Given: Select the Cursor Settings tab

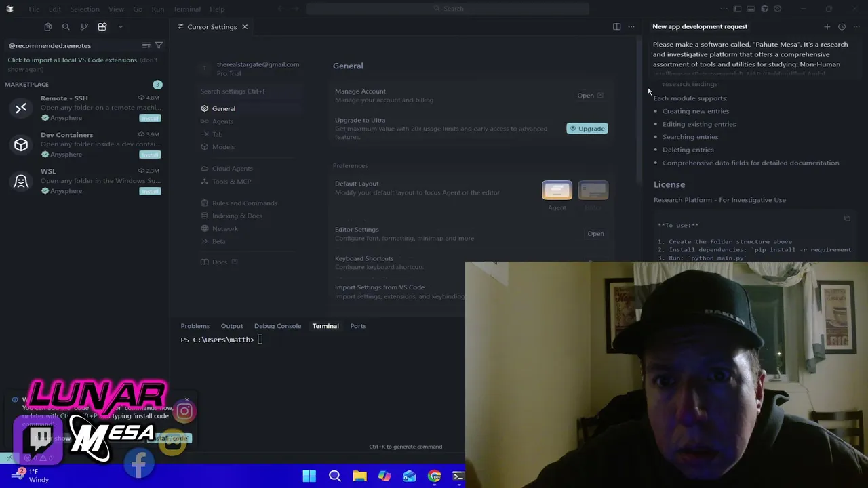Looking at the screenshot, I should click(212, 26).
